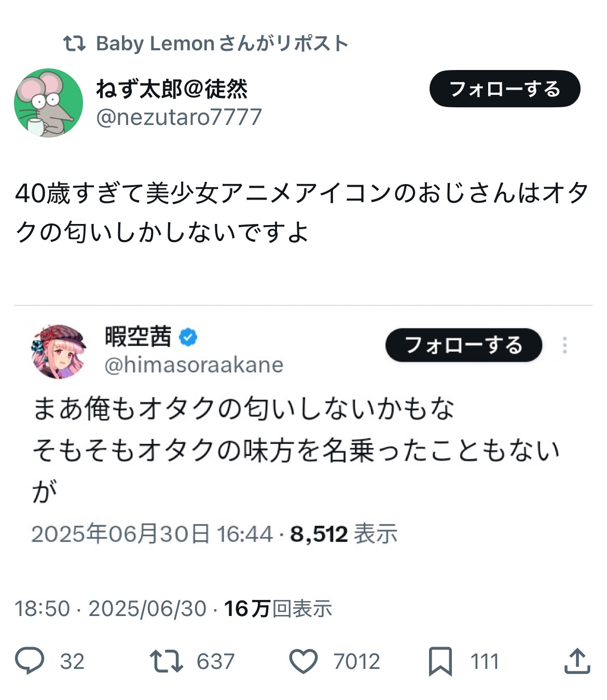The width and height of the screenshot is (607, 700).
Task: Open the quoted post text by 暇空茜
Action: pyautogui.click(x=296, y=449)
